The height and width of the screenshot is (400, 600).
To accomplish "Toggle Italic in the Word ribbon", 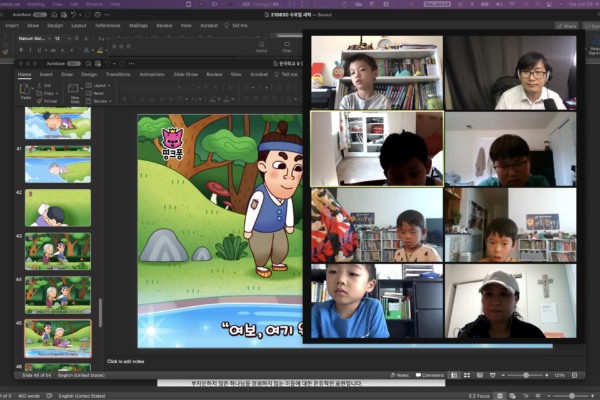I will click(x=30, y=50).
